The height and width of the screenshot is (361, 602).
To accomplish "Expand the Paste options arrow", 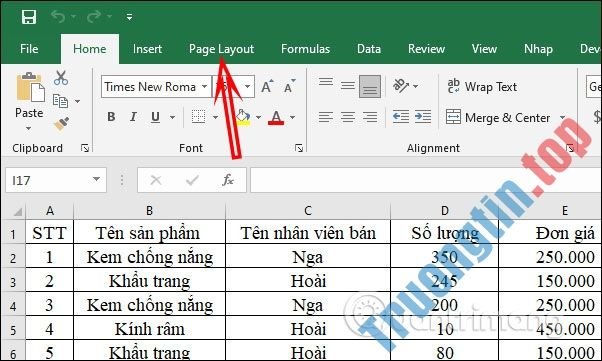I will point(29,128).
